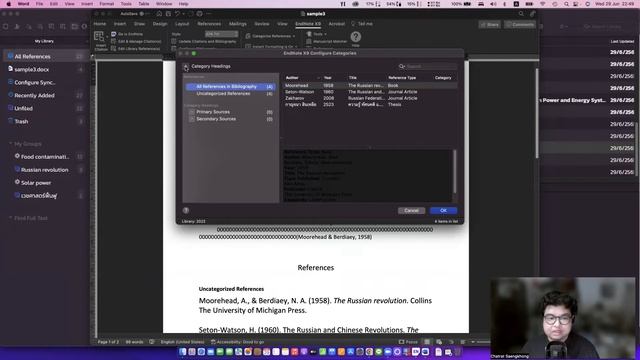The height and width of the screenshot is (360, 640).
Task: Open the Home ribbon tab
Action: click(x=100, y=24)
